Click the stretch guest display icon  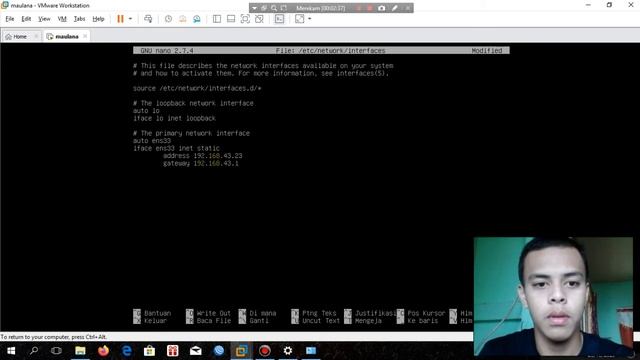tap(299, 19)
